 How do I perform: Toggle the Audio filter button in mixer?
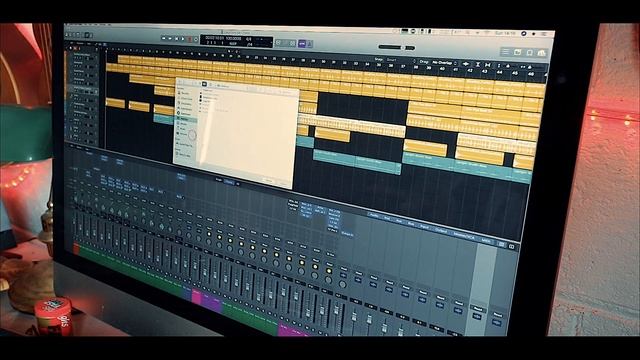coord(373,215)
